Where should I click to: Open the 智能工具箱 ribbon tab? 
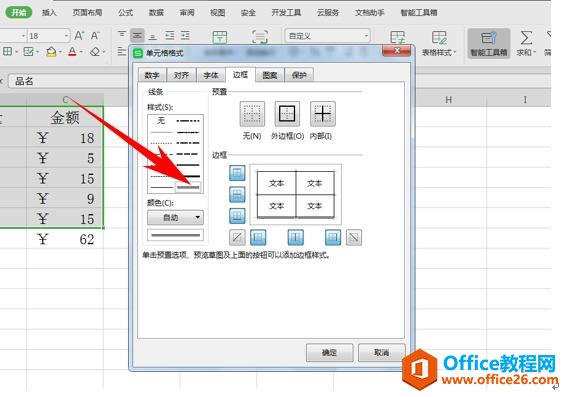pos(419,13)
